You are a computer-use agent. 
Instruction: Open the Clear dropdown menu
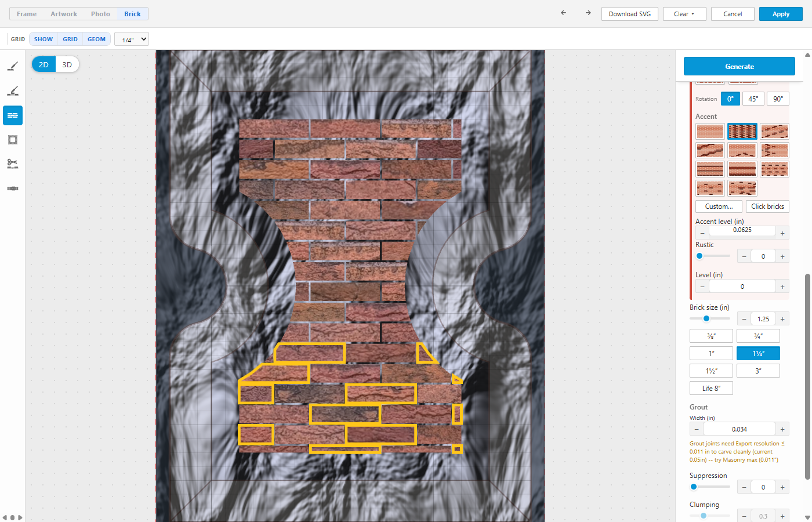[x=684, y=14]
